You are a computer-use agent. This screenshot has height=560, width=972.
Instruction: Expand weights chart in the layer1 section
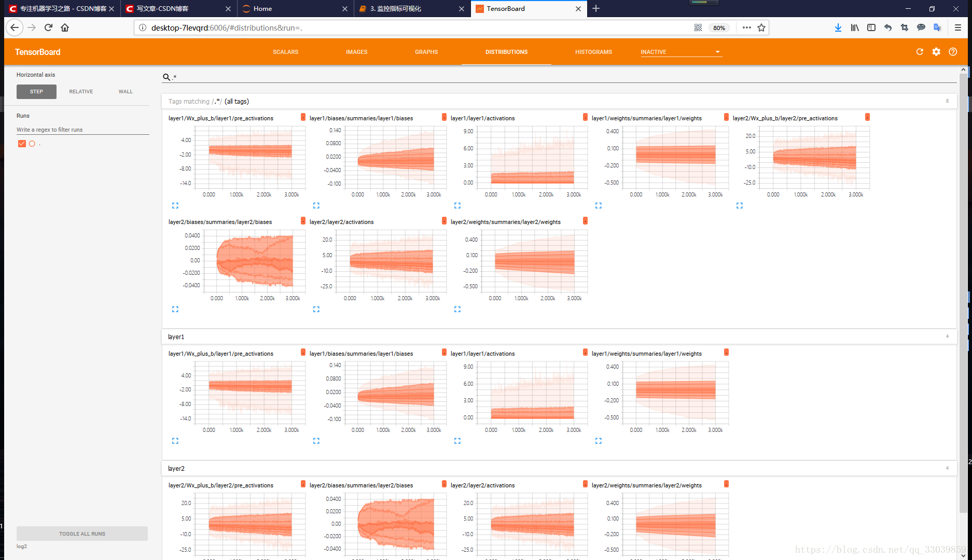[x=599, y=441]
